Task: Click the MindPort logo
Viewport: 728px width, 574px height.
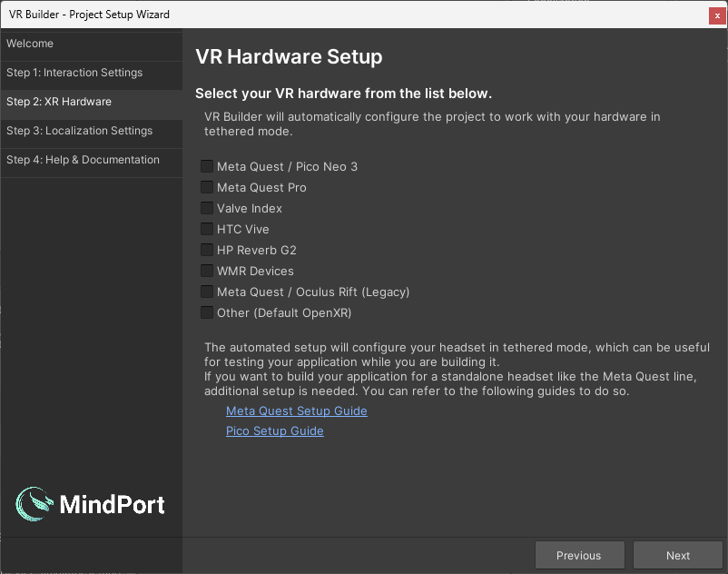Action: tap(90, 505)
